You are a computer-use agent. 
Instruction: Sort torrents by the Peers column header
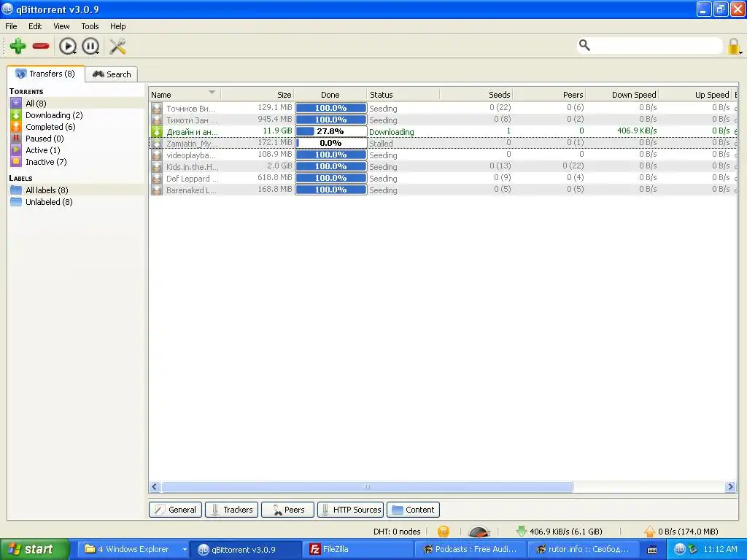tap(549, 94)
